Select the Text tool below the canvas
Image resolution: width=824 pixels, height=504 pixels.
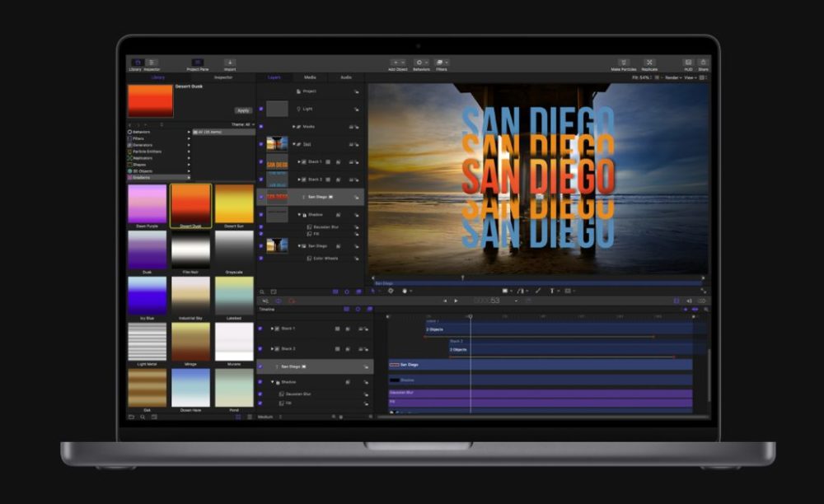point(552,291)
